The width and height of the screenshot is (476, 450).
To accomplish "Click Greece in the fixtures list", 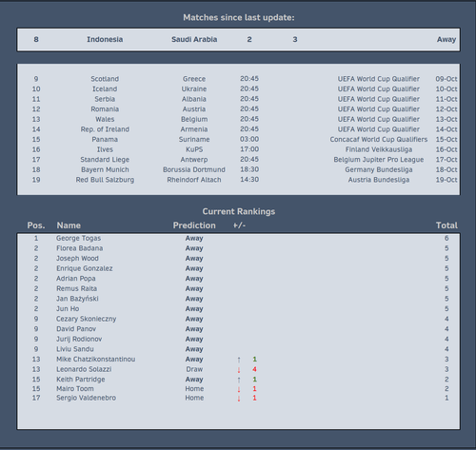I will click(x=194, y=79).
